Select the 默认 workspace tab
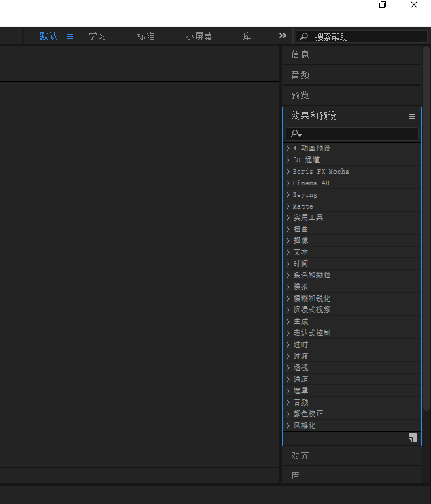Viewport: 431px width, 504px height. pos(48,36)
